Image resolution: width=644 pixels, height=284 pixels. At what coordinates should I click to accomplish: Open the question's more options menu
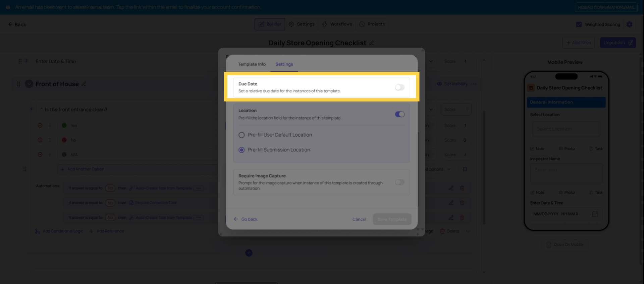468,231
